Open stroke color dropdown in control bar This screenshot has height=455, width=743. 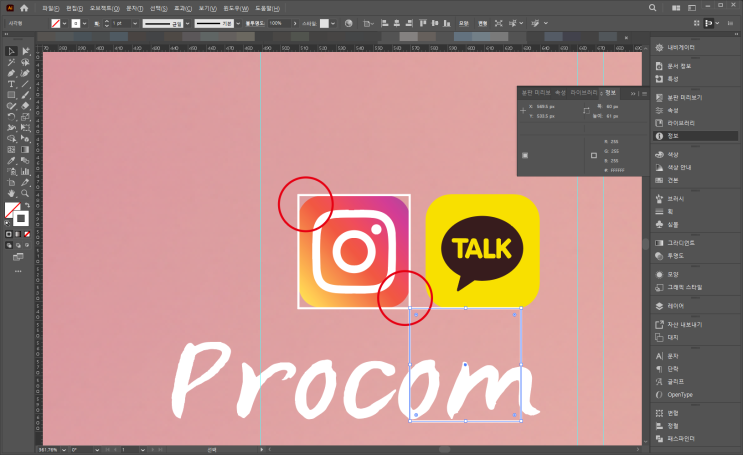(x=84, y=23)
